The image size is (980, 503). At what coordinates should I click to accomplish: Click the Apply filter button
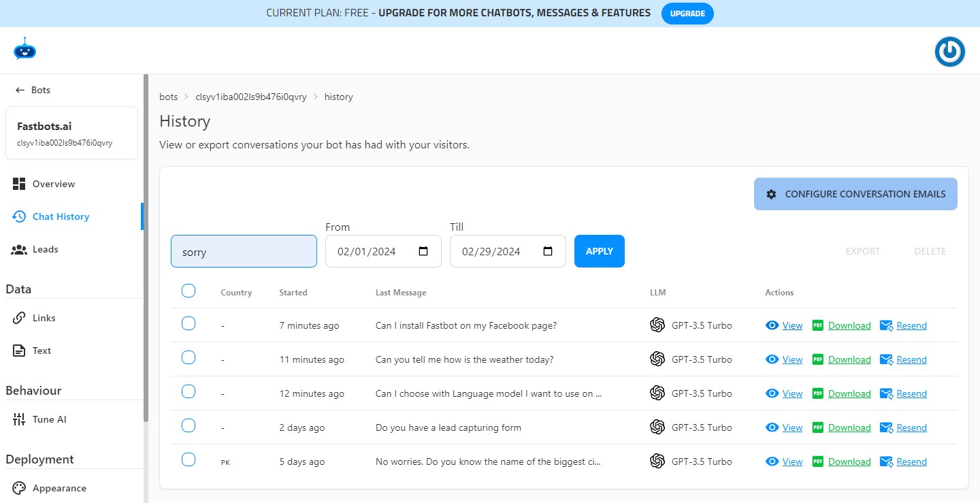pyautogui.click(x=600, y=251)
